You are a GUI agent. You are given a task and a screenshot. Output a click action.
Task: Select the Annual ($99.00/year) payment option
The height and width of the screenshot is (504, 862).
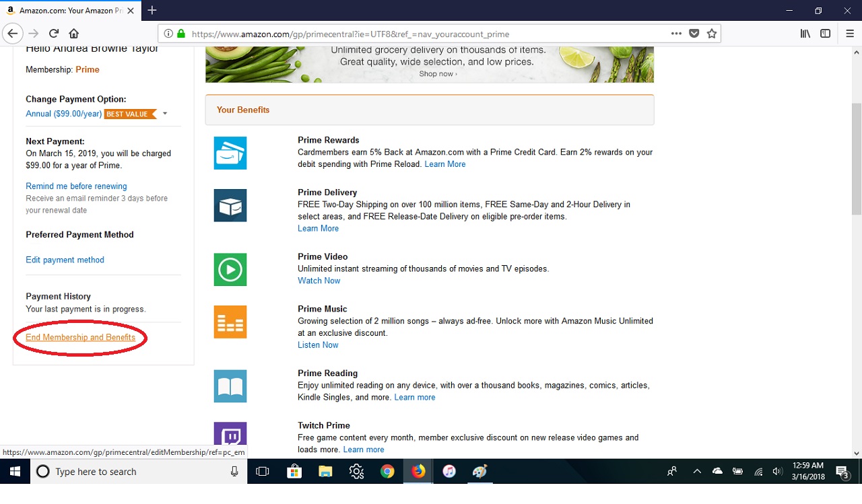(63, 114)
